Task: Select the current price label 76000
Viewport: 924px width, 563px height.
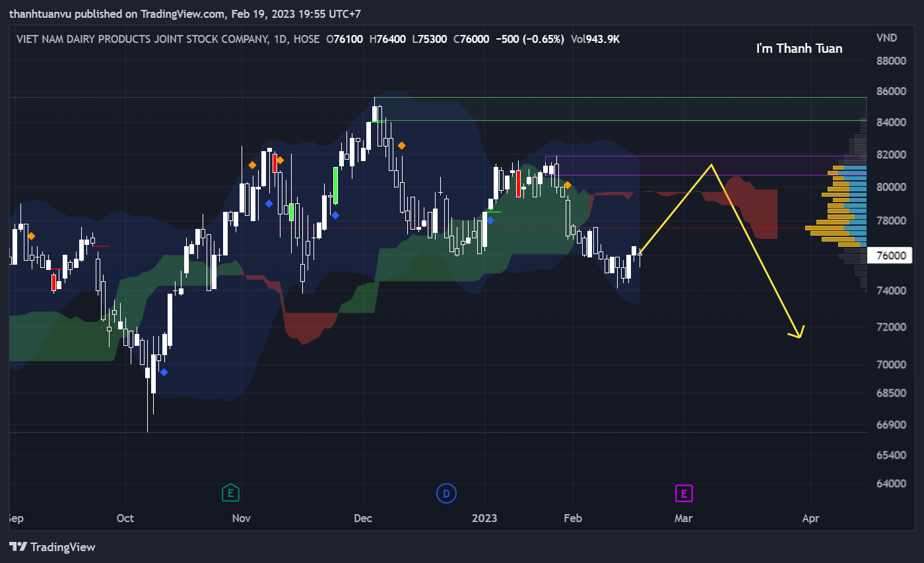Action: tap(890, 255)
